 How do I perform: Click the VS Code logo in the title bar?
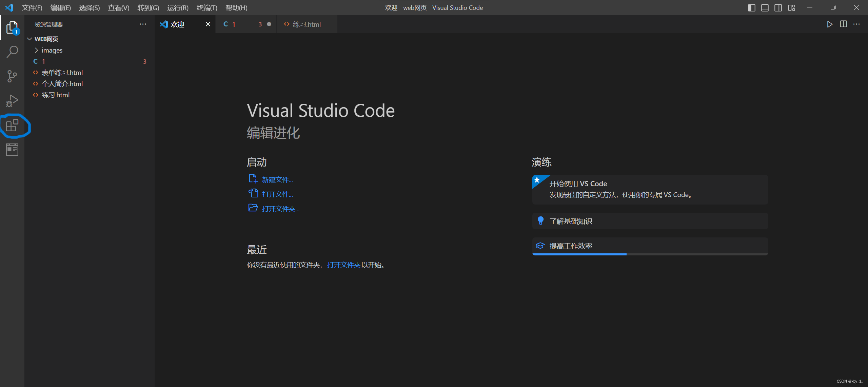click(9, 7)
